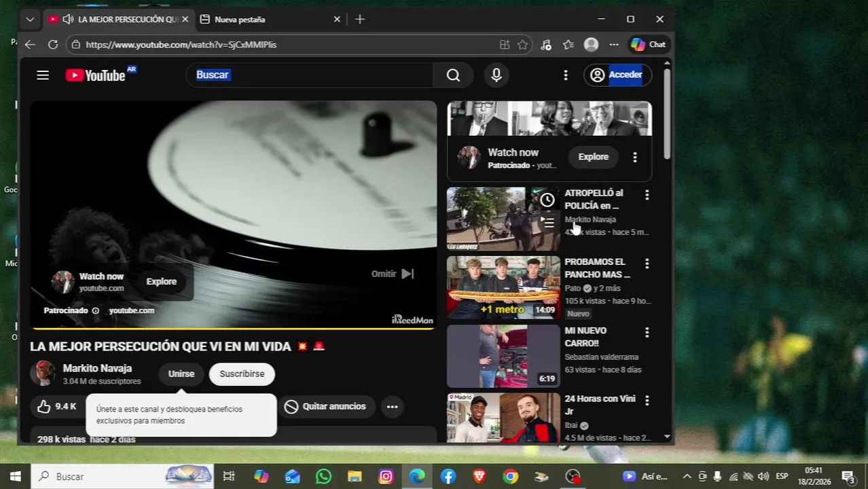Open more actions three-dot button under video
This screenshot has width=868, height=489.
coord(392,407)
